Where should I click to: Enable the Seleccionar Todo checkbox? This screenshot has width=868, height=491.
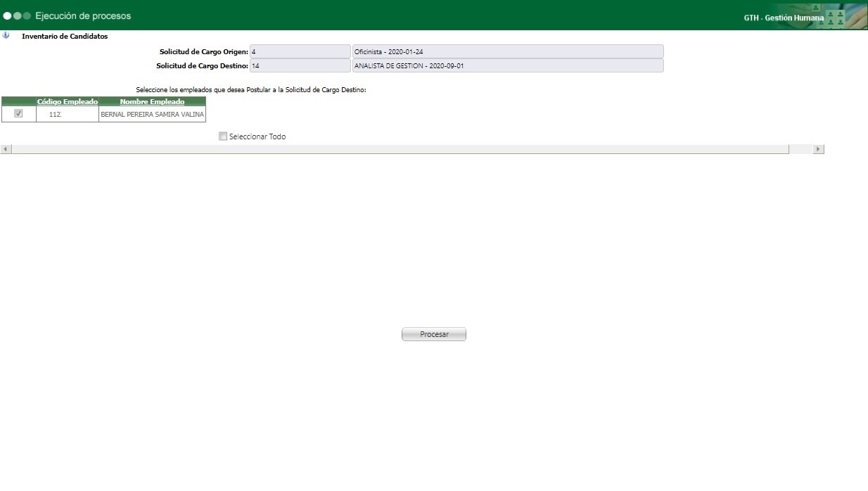(x=223, y=136)
